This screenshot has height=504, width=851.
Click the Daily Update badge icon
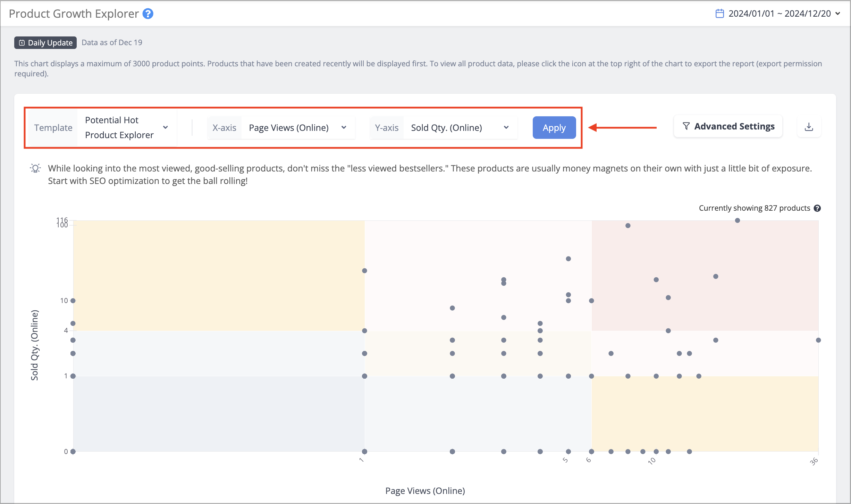pyautogui.click(x=22, y=43)
